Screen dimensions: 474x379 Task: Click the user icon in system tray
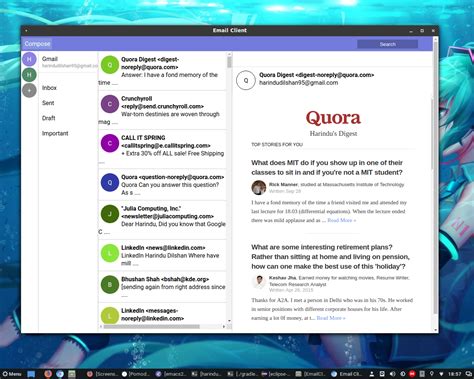[x=372, y=374]
